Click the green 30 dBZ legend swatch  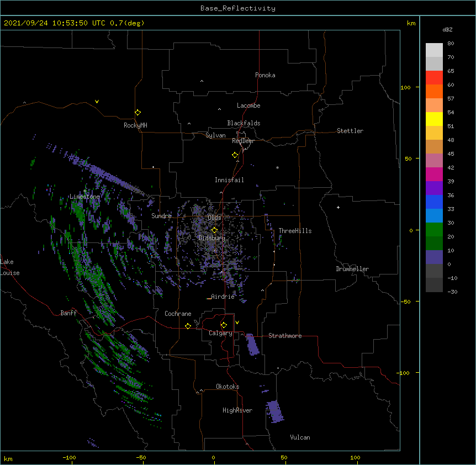pyautogui.click(x=434, y=230)
